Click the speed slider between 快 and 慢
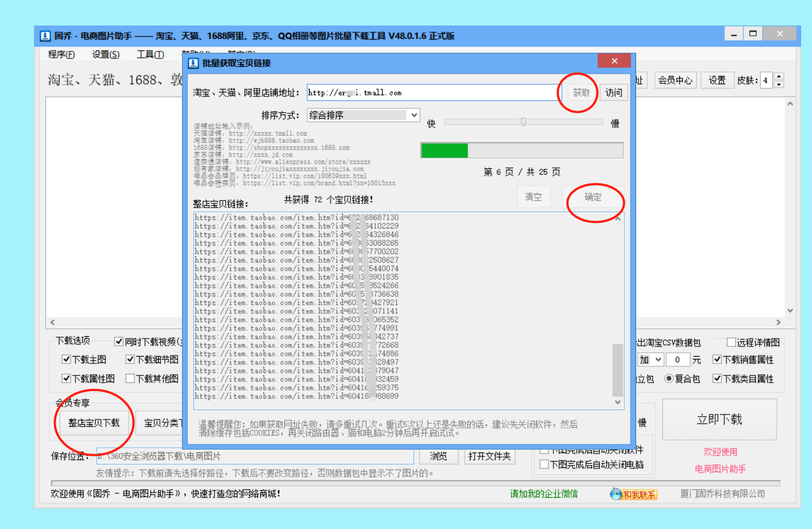The image size is (812, 529). coord(523,122)
